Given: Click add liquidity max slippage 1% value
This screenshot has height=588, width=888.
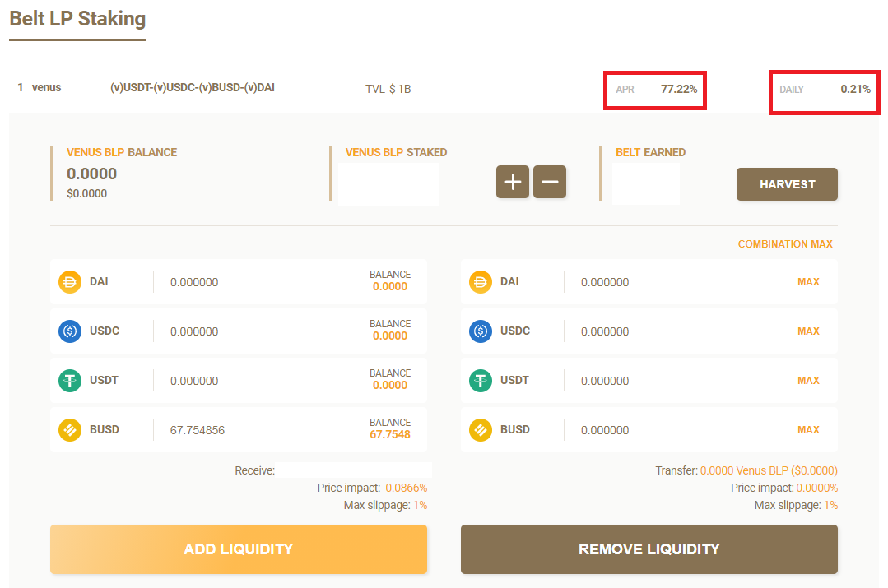Looking at the screenshot, I should click(x=421, y=505).
